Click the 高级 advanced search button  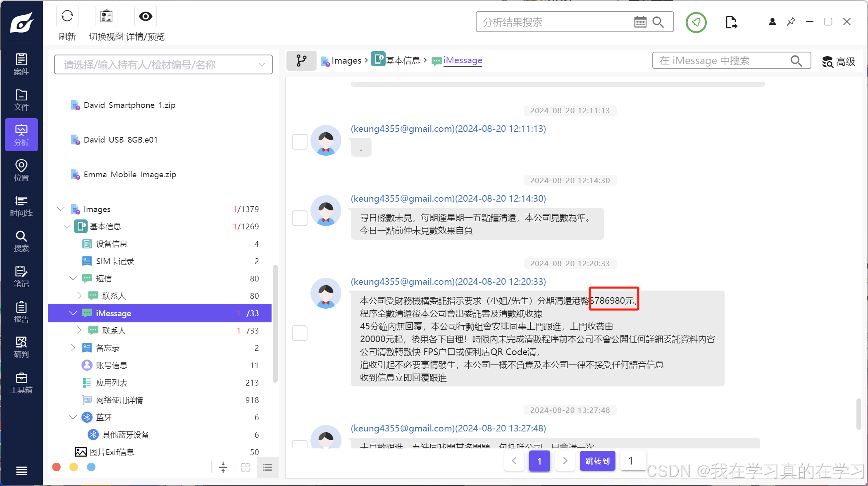(x=838, y=62)
